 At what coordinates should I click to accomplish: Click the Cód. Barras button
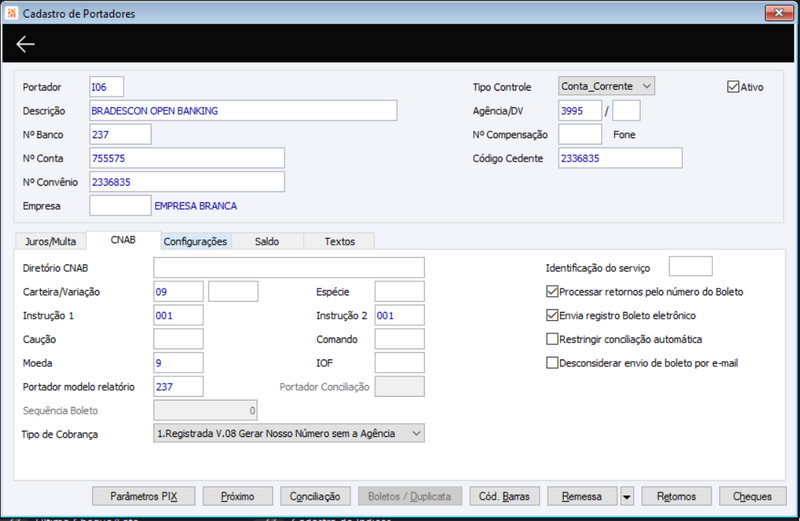coord(505,496)
